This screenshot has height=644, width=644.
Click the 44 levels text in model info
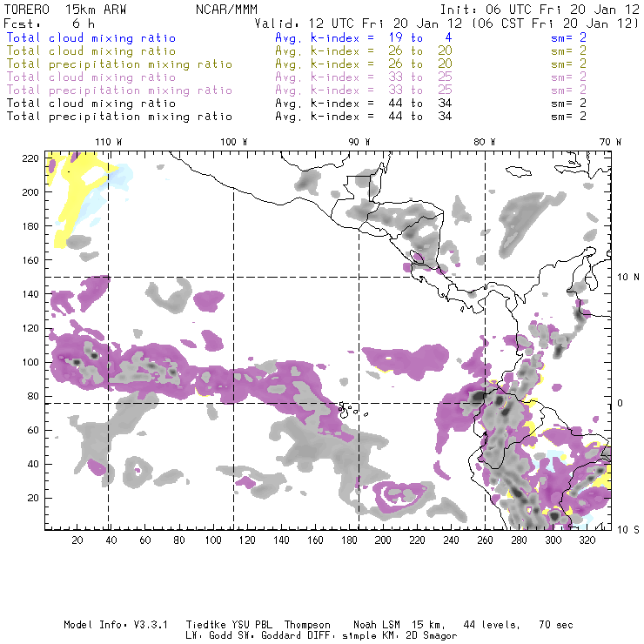tap(492, 625)
